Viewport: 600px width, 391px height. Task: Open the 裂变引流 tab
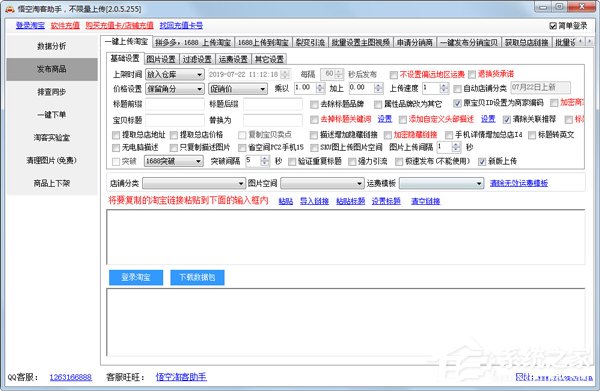(x=310, y=42)
